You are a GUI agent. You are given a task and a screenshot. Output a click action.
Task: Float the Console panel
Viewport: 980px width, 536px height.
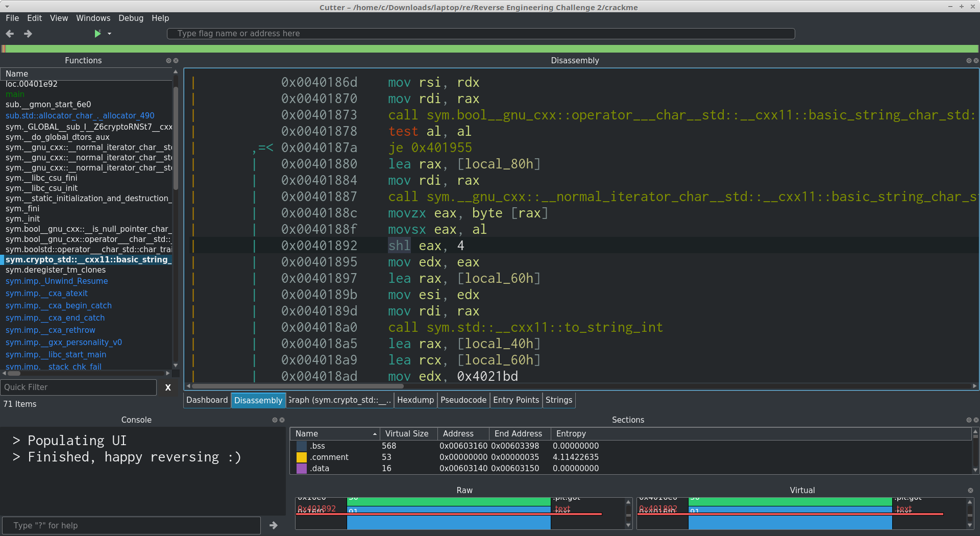(x=275, y=420)
